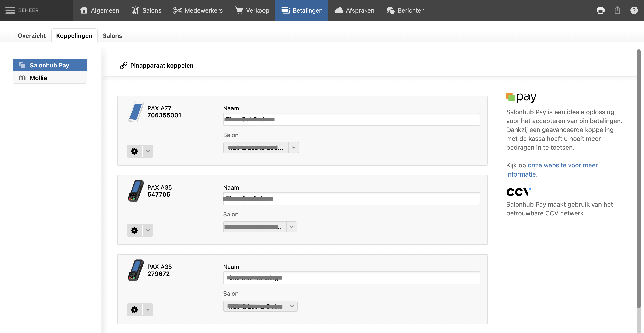
Task: Expand gear dropdown arrow for PAX A35 547705
Action: (148, 230)
